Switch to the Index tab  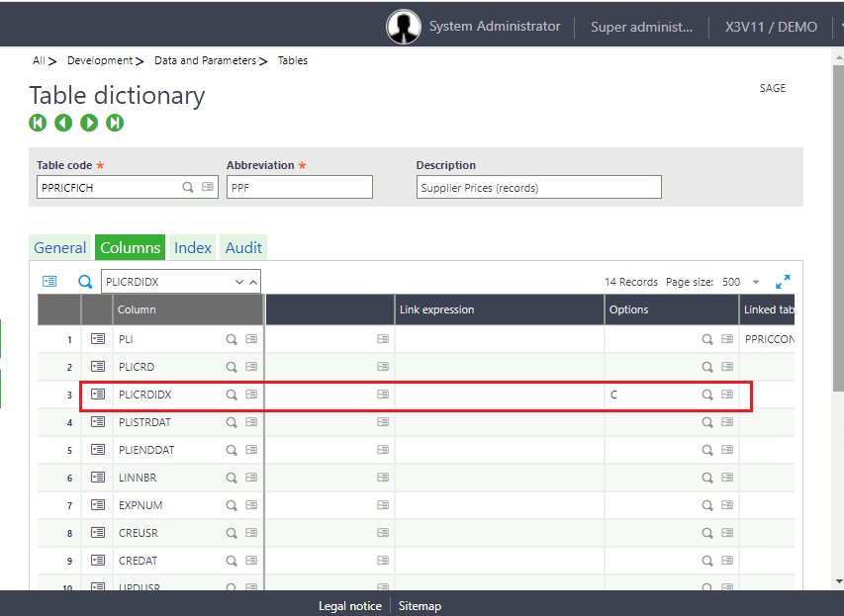coord(192,247)
